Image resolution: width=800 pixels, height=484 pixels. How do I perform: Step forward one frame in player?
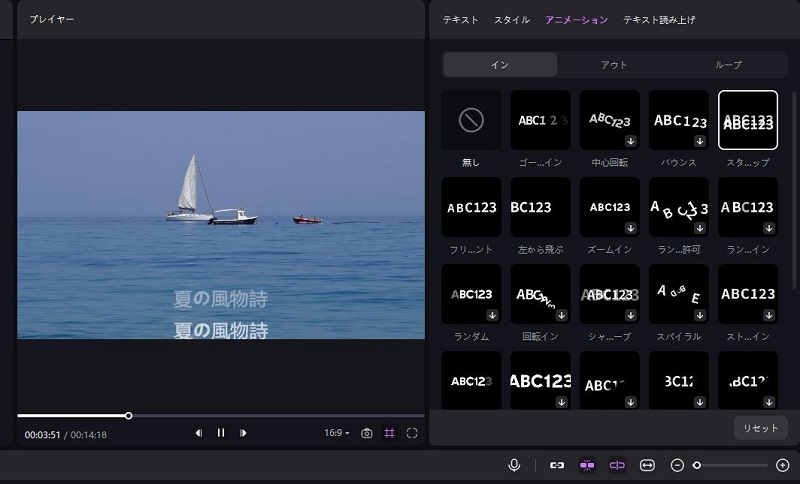(x=243, y=433)
